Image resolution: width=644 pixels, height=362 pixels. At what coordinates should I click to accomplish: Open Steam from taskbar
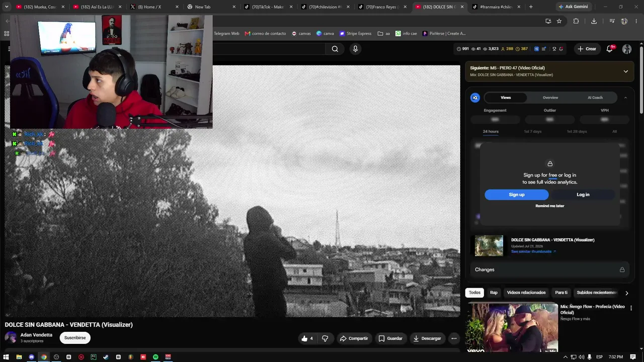coord(106,357)
